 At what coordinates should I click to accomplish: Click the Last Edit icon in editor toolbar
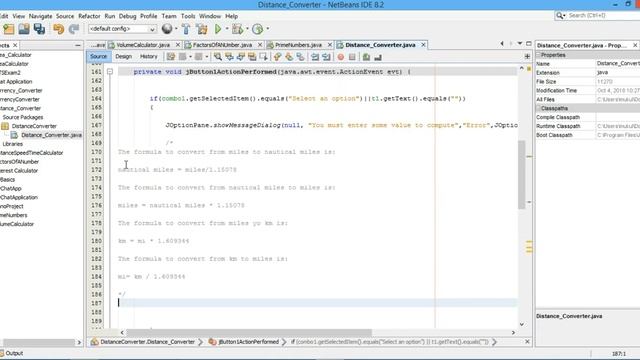[x=171, y=57]
